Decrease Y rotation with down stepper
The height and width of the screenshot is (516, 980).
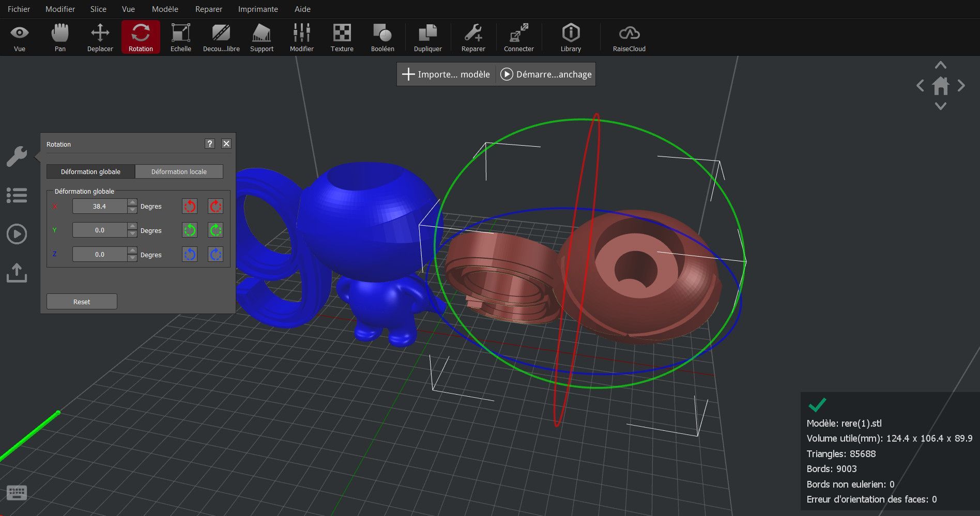132,233
